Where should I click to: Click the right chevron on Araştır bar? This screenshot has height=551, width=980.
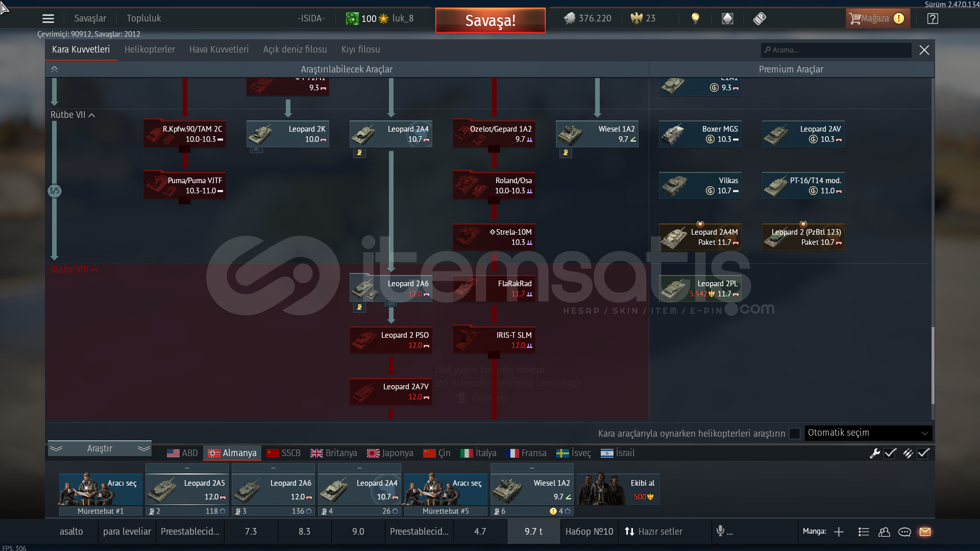pos(144,448)
